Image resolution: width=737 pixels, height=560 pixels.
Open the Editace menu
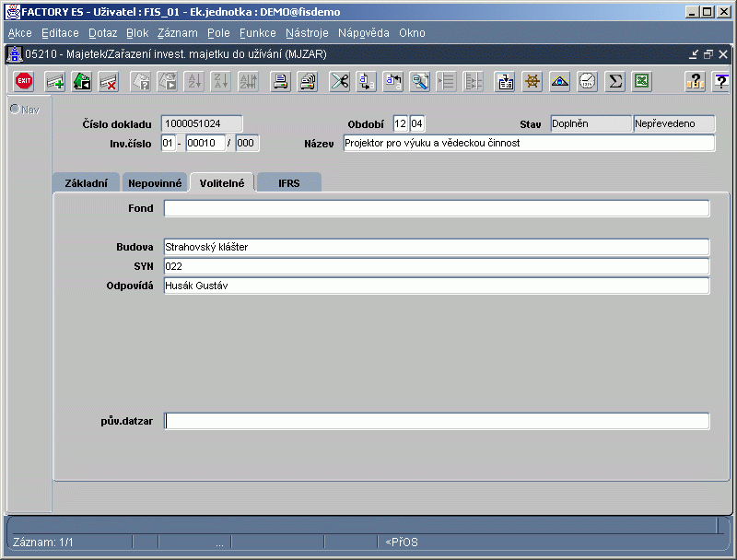[60, 33]
